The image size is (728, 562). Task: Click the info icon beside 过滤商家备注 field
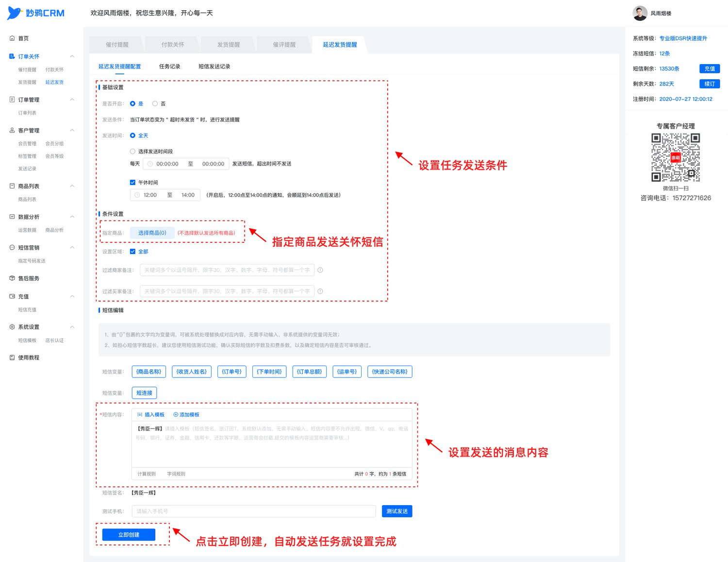point(320,270)
